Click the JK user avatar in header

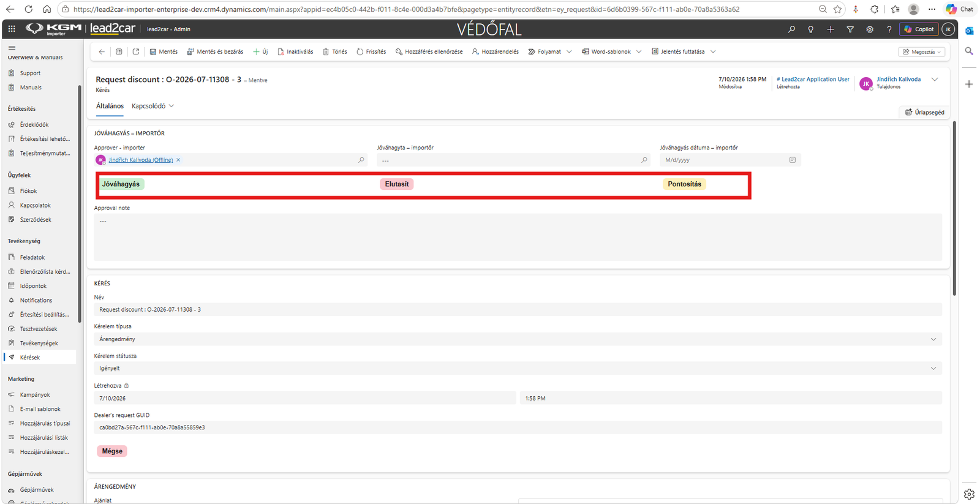click(x=948, y=29)
